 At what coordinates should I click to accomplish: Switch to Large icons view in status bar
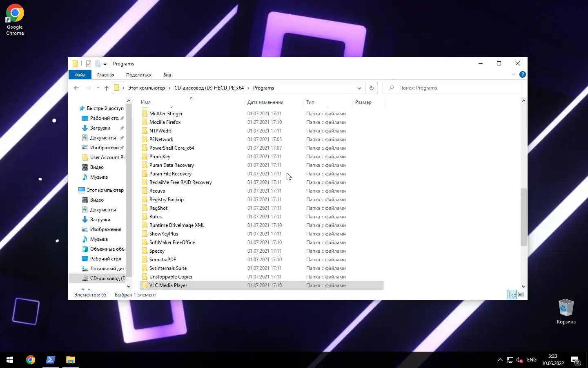(x=521, y=294)
